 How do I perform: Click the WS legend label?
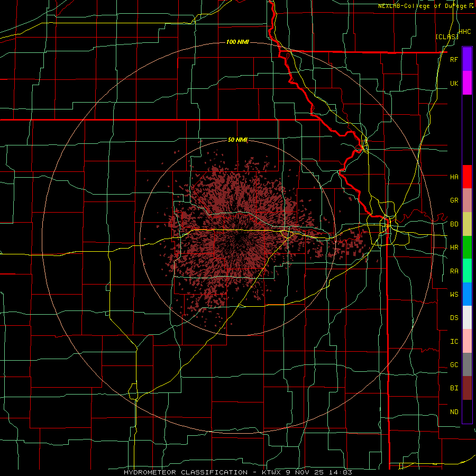coord(454,295)
